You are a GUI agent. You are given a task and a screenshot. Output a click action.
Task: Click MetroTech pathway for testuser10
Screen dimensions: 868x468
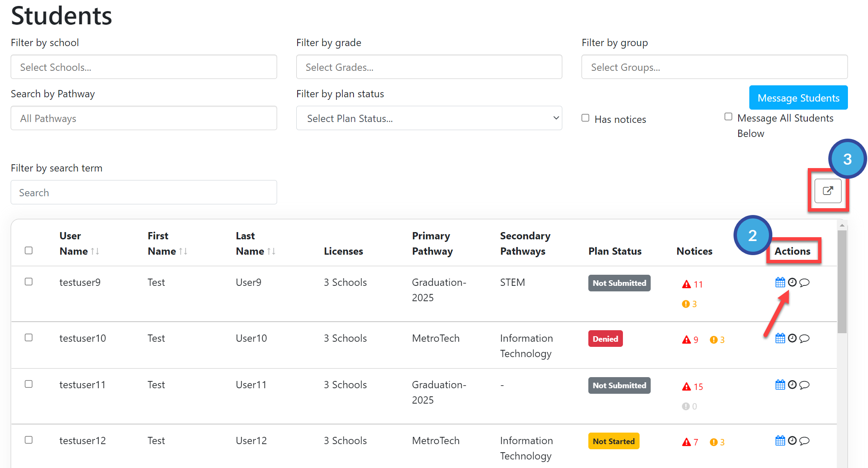tap(436, 338)
